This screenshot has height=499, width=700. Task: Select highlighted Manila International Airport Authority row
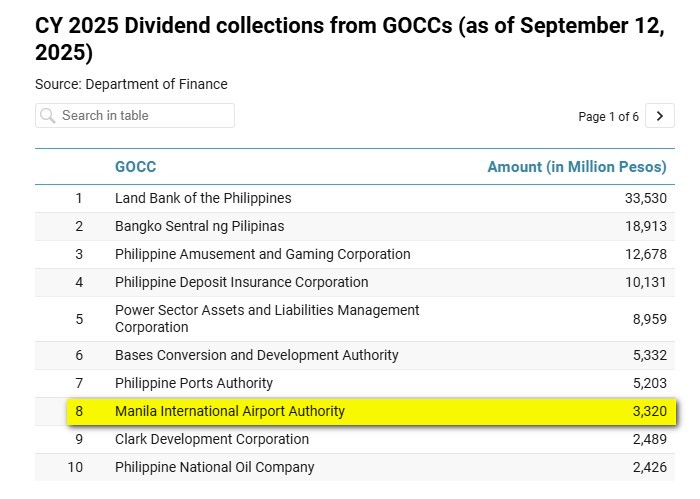tap(230, 411)
